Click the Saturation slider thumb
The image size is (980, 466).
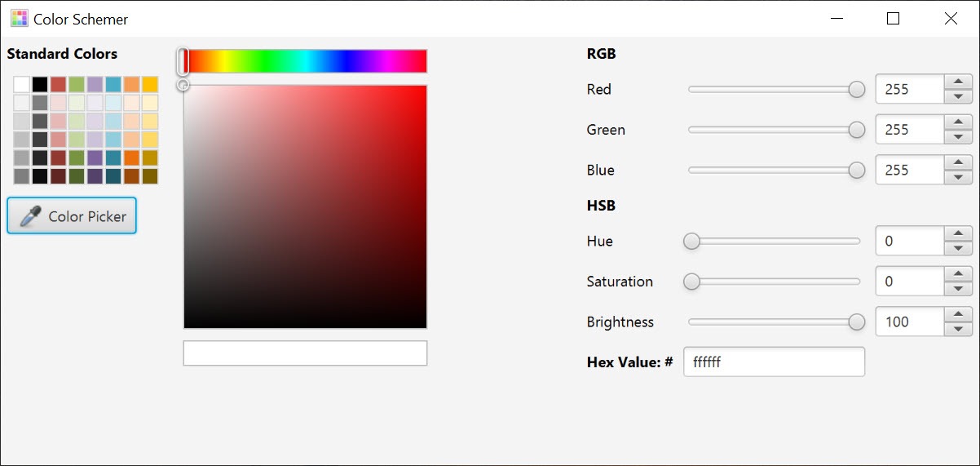coord(691,282)
